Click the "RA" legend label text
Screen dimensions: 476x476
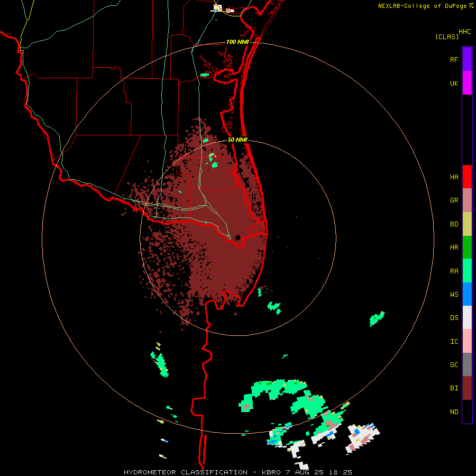(454, 271)
